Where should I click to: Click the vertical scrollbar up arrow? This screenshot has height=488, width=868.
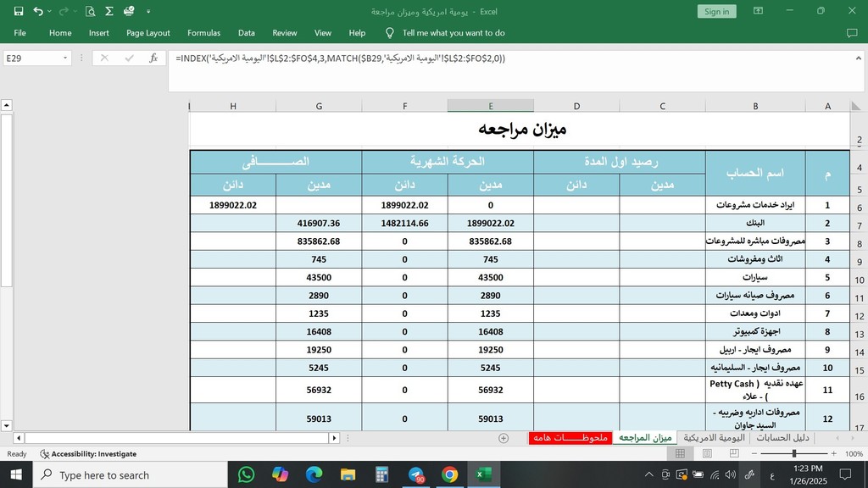6,105
